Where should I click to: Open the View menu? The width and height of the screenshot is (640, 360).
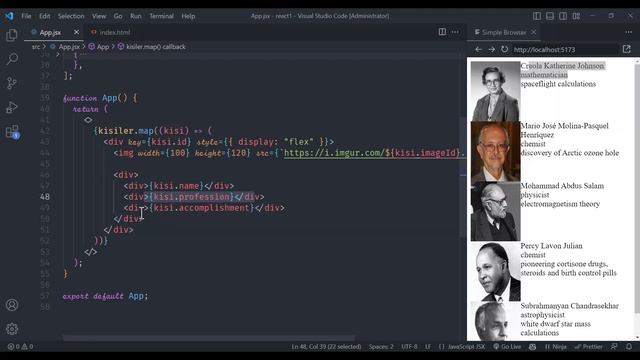(x=99, y=16)
